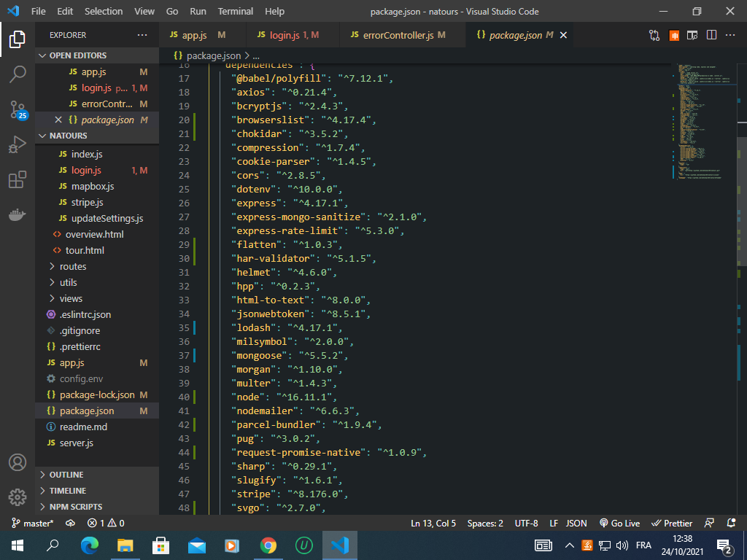Switch to the login.js editor tab

pyautogui.click(x=293, y=35)
